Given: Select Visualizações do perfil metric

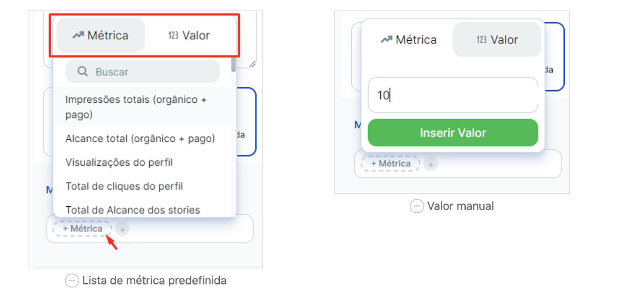Looking at the screenshot, I should coord(142,162).
